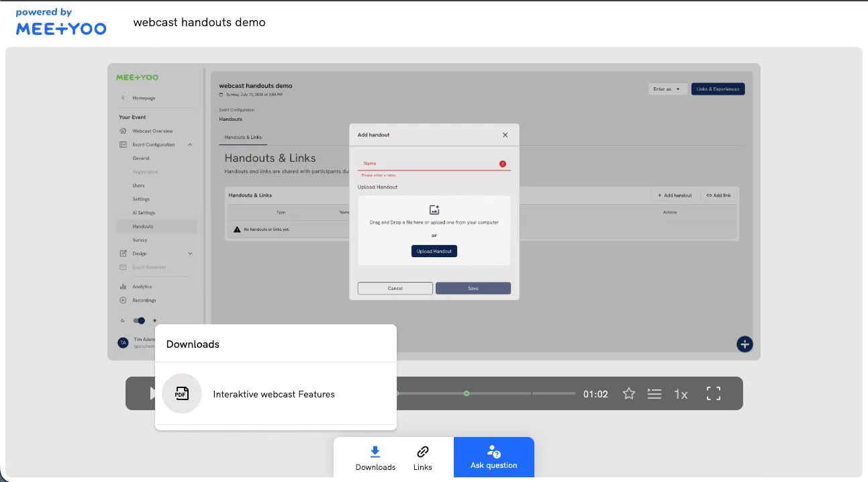Collapse the Event Configuration section

[x=190, y=144]
